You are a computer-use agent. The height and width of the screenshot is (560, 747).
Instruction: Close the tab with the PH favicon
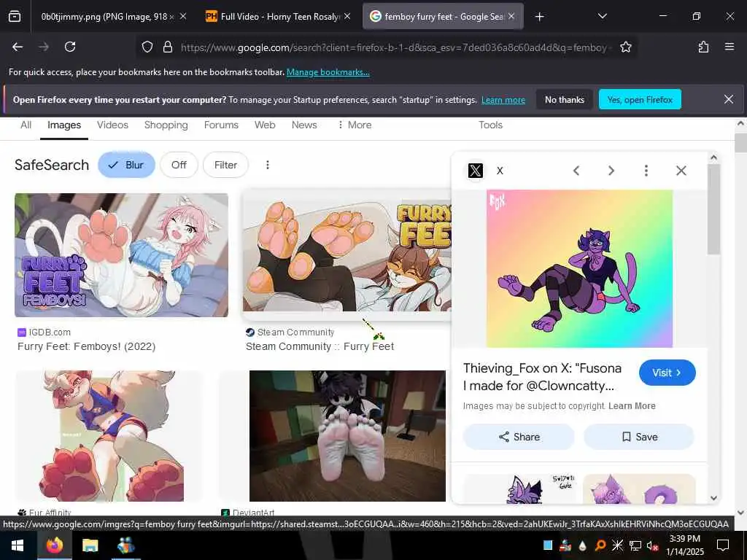[347, 17]
